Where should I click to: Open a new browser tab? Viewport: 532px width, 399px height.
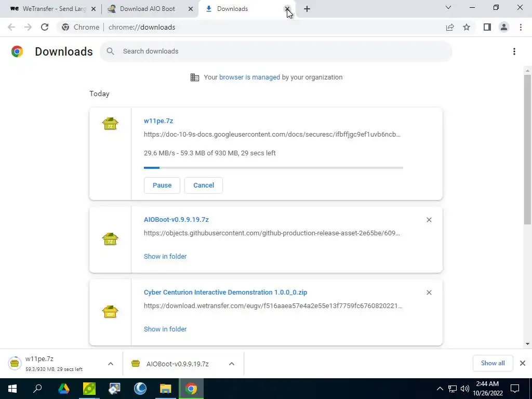click(x=307, y=9)
